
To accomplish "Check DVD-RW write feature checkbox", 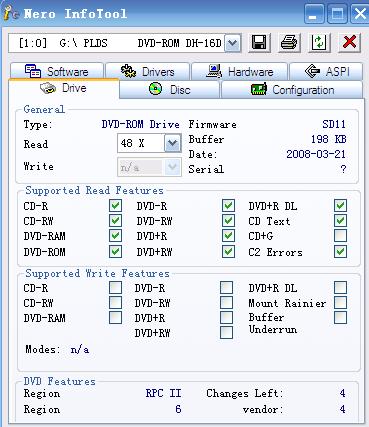I will click(x=226, y=303).
